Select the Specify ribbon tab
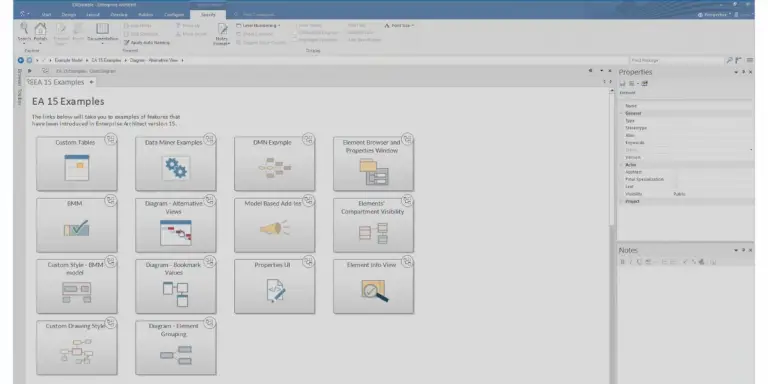768x384 pixels. point(208,15)
